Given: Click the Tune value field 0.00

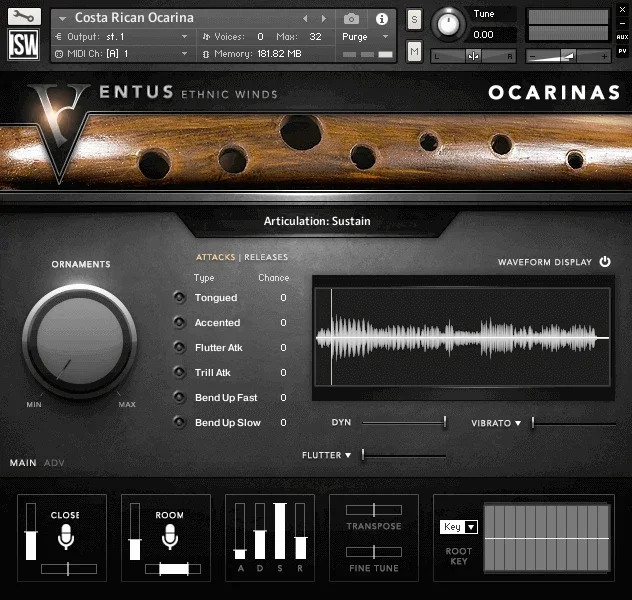Looking at the screenshot, I should [x=493, y=35].
